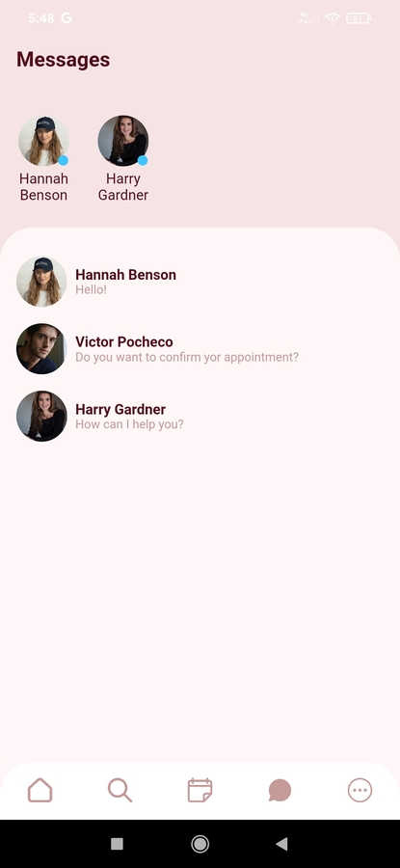
Task: Click the "Hannah Benson" name under top avatar
Action: pos(43,186)
